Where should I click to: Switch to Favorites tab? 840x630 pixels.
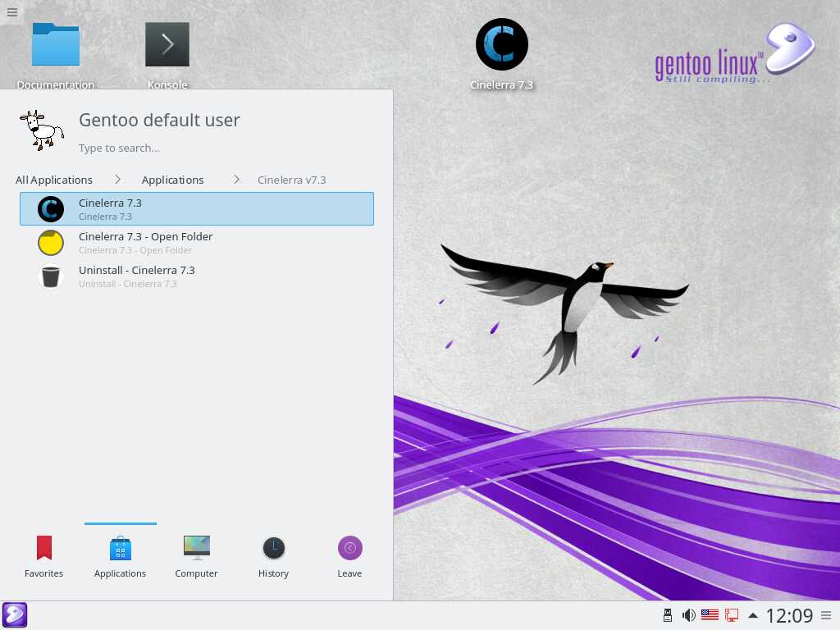tap(44, 556)
